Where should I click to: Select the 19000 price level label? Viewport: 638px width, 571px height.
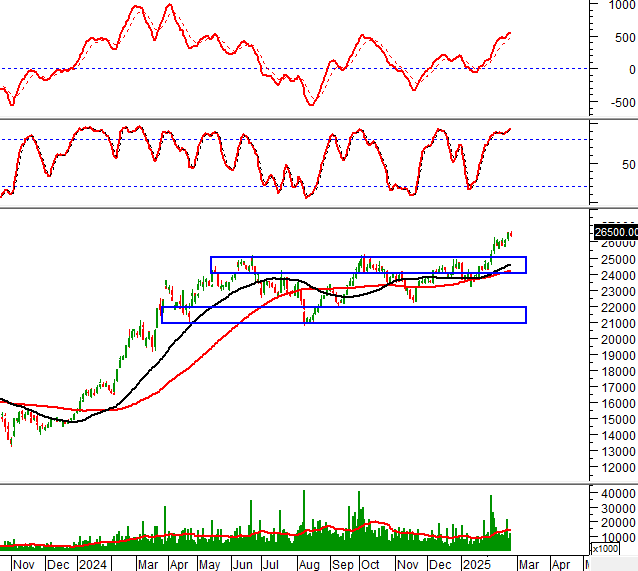click(618, 356)
